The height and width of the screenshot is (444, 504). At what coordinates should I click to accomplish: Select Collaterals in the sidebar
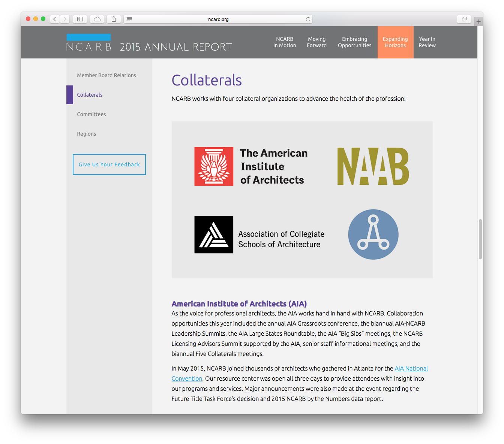point(90,95)
